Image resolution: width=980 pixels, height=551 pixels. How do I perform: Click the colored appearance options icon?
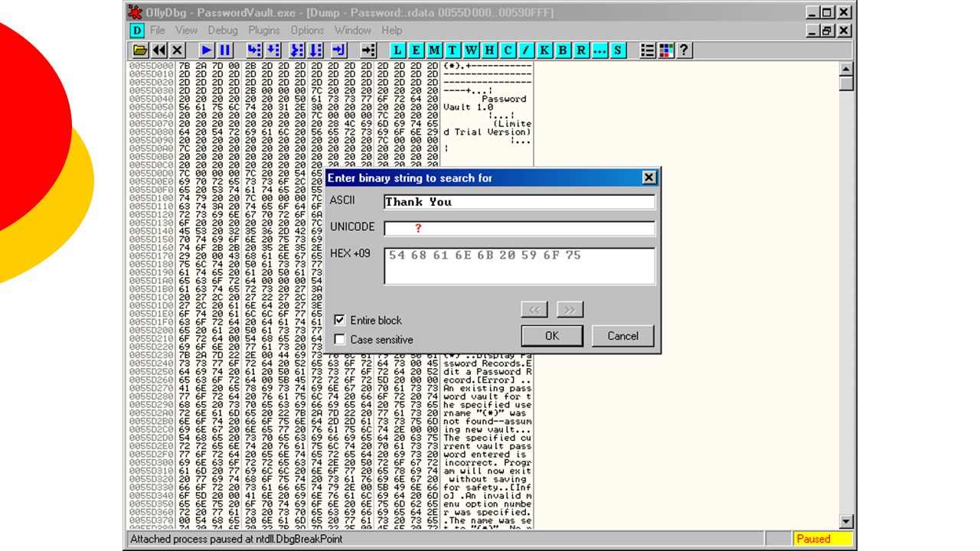666,50
